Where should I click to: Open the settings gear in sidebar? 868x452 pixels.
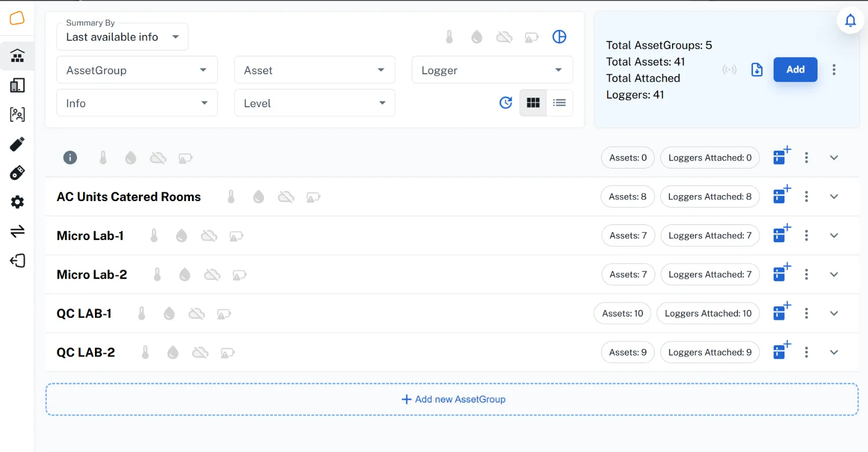(17, 202)
